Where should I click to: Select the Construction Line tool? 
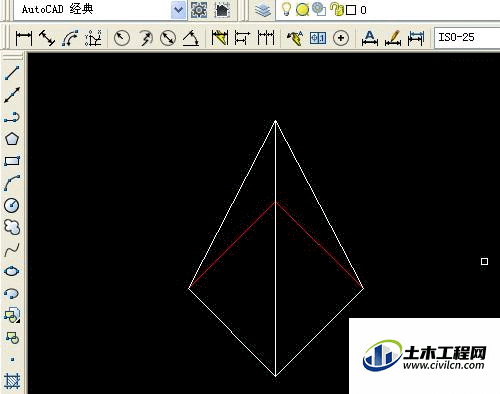(x=12, y=95)
